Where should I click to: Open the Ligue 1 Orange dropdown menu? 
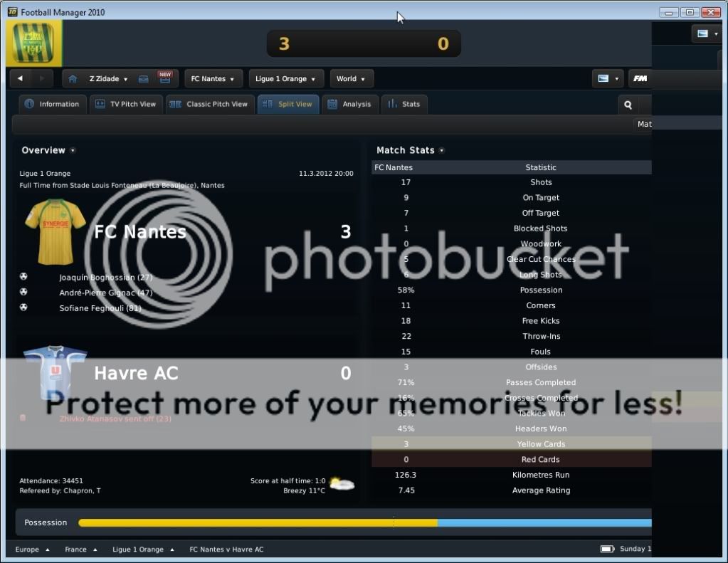tap(286, 79)
